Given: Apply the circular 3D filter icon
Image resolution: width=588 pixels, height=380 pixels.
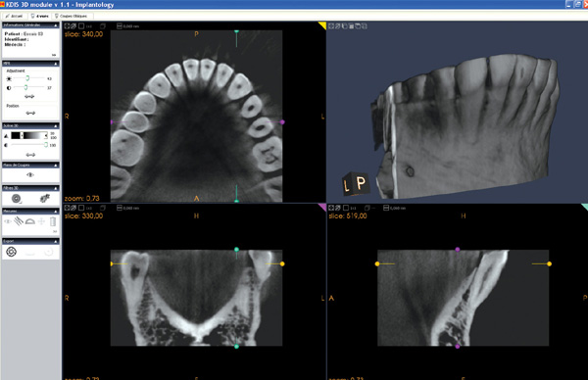Looking at the screenshot, I should (16, 199).
